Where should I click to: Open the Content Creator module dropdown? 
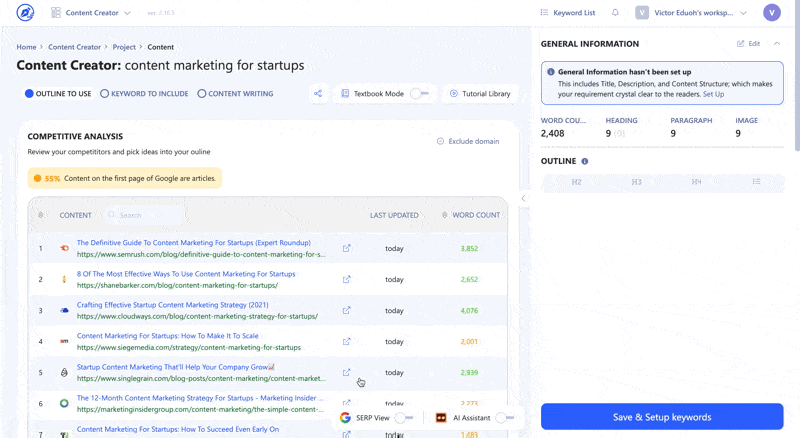tap(91, 13)
